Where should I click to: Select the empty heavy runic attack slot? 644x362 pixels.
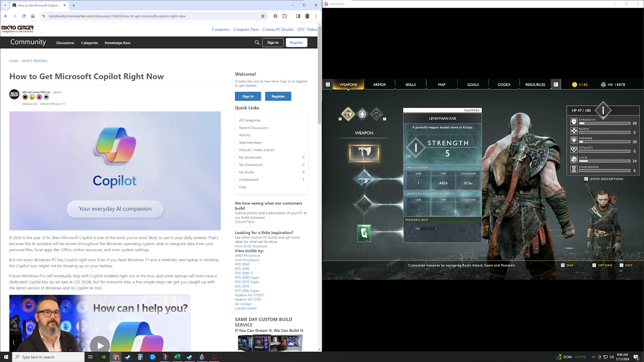coord(364,204)
